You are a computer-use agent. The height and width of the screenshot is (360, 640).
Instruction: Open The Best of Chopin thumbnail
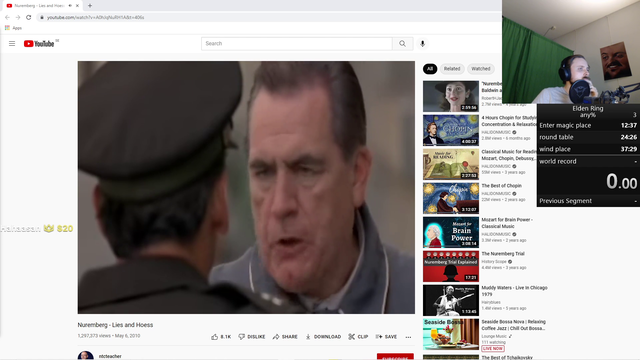[451, 198]
